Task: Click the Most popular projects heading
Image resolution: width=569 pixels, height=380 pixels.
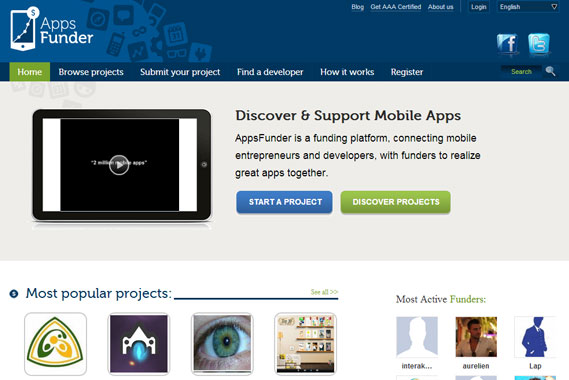Action: pos(99,293)
